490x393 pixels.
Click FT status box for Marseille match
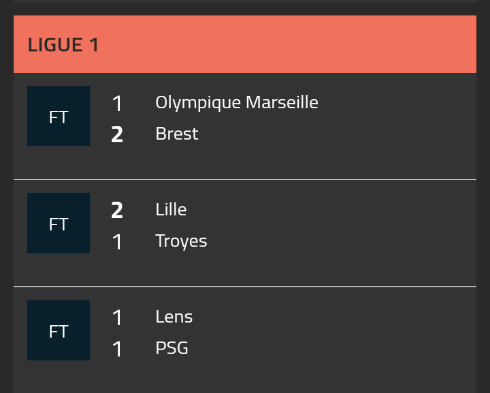point(58,116)
